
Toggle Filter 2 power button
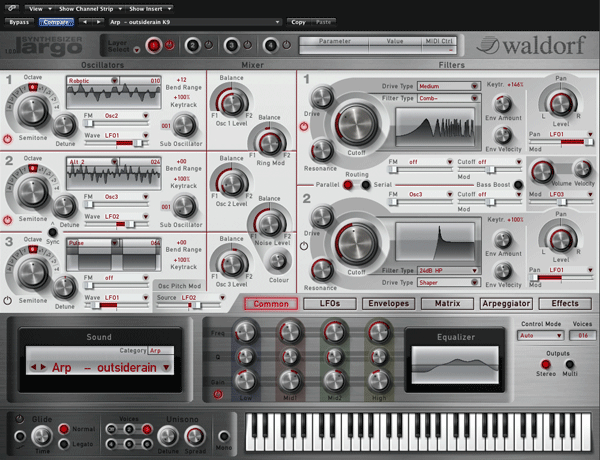tap(304, 246)
